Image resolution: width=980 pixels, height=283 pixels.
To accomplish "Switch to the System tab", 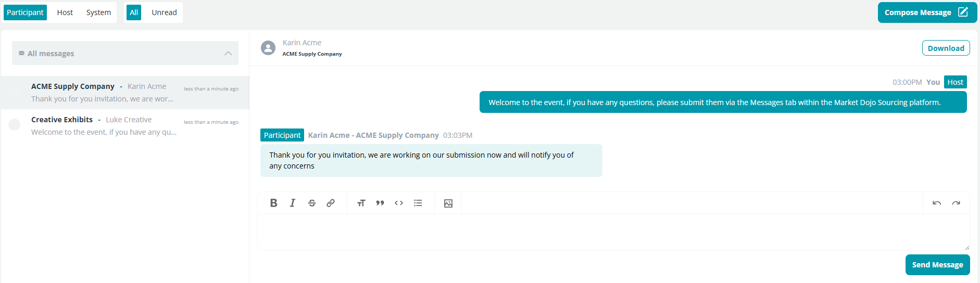I will (x=98, y=12).
